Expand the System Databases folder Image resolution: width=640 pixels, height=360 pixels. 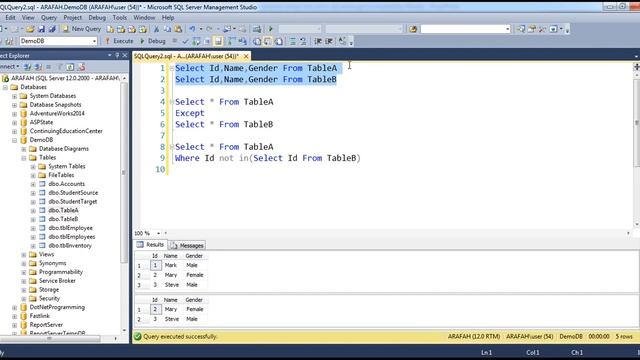(14, 96)
